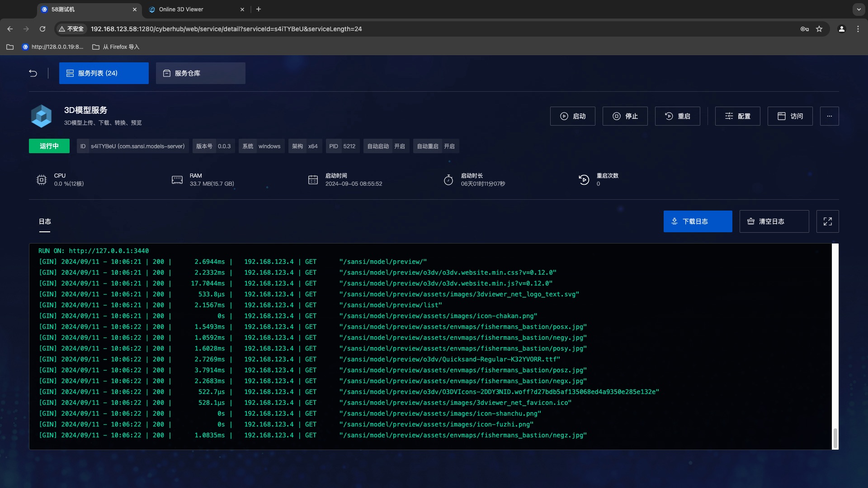The height and width of the screenshot is (488, 868).
Task: Open a new browser tab
Action: 259,9
